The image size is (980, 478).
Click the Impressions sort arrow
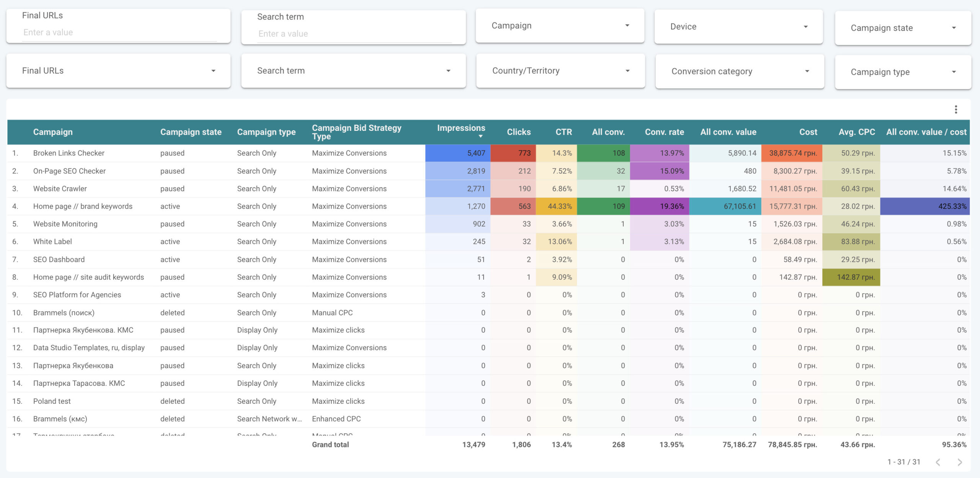tap(480, 136)
